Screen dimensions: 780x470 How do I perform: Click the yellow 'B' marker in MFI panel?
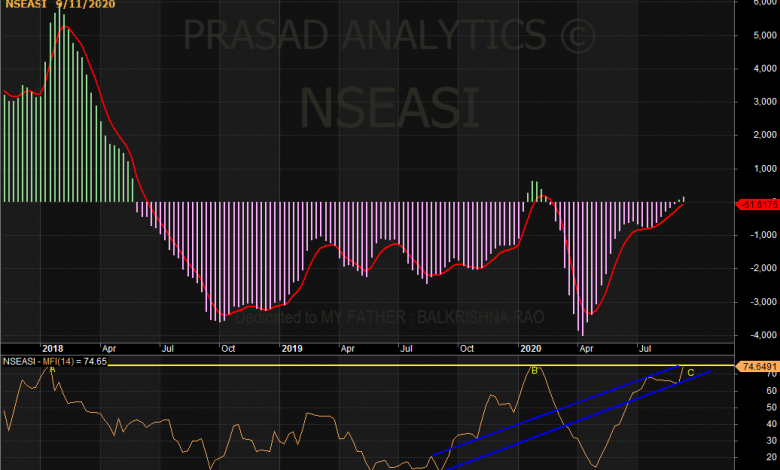pyautogui.click(x=534, y=371)
